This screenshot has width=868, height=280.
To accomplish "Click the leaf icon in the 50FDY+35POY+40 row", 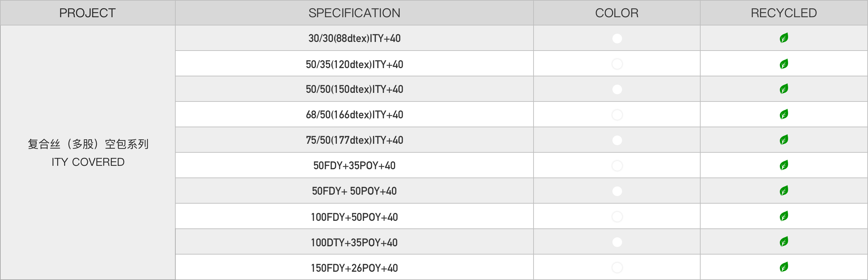I will [784, 165].
